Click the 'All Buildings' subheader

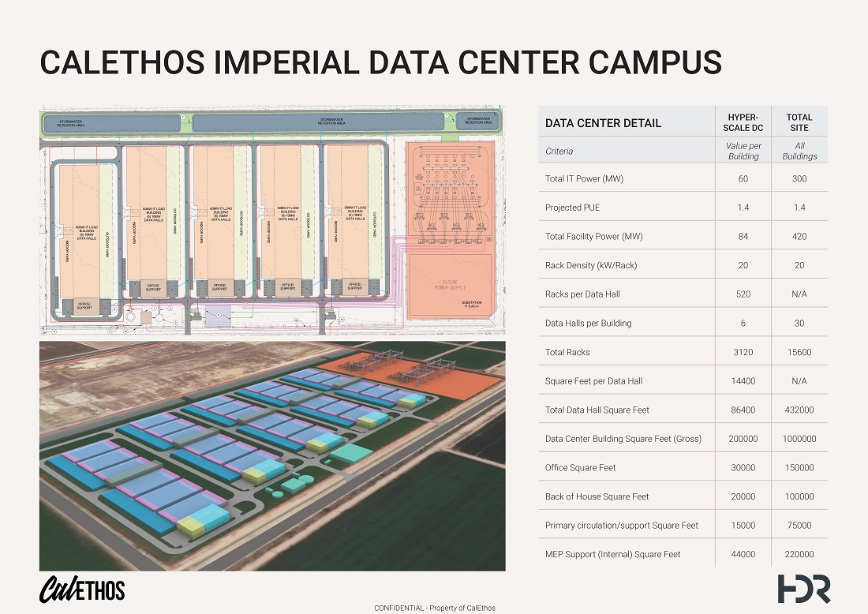(x=799, y=151)
